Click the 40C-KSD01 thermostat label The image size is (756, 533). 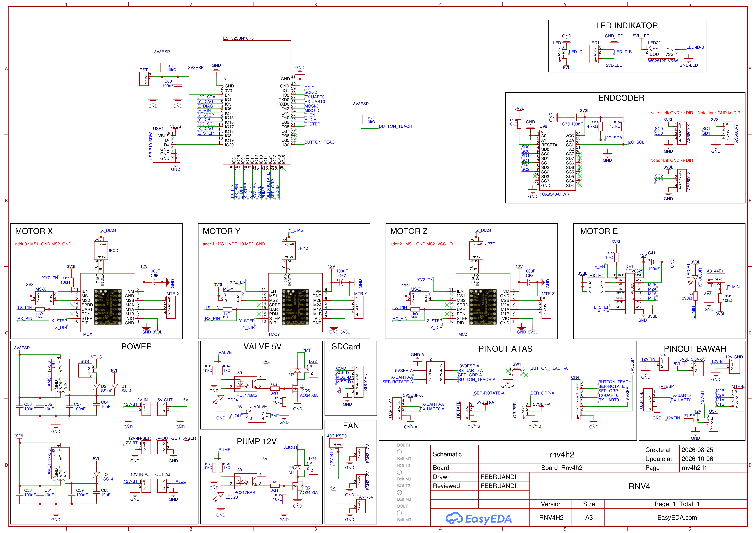(338, 436)
